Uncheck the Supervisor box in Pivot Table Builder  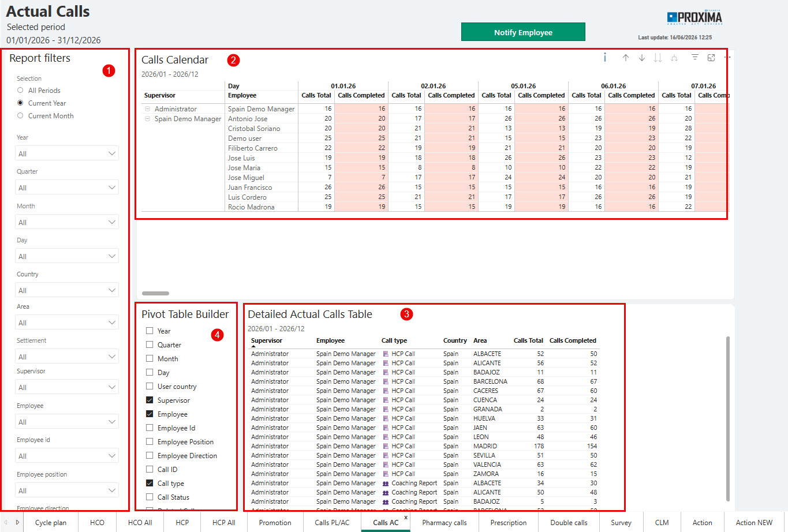pyautogui.click(x=150, y=400)
